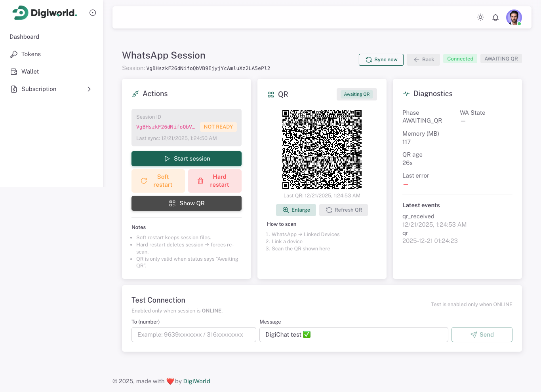Open the user profile avatar
The image size is (541, 392).
coord(514,17)
